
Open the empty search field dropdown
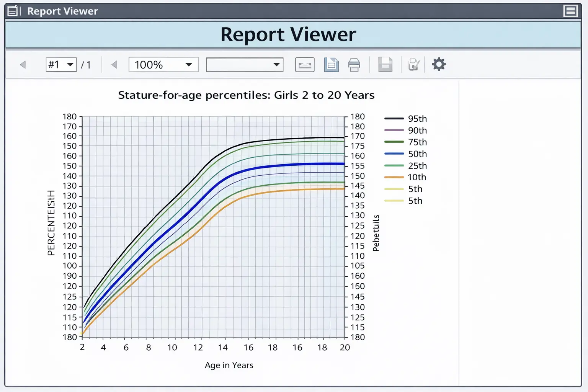pyautogui.click(x=244, y=64)
